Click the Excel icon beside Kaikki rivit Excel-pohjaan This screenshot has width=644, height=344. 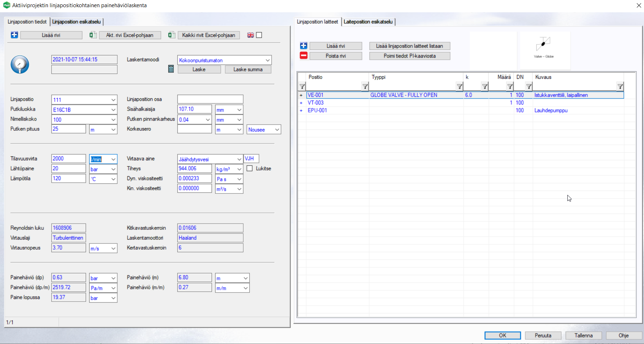[x=172, y=35]
